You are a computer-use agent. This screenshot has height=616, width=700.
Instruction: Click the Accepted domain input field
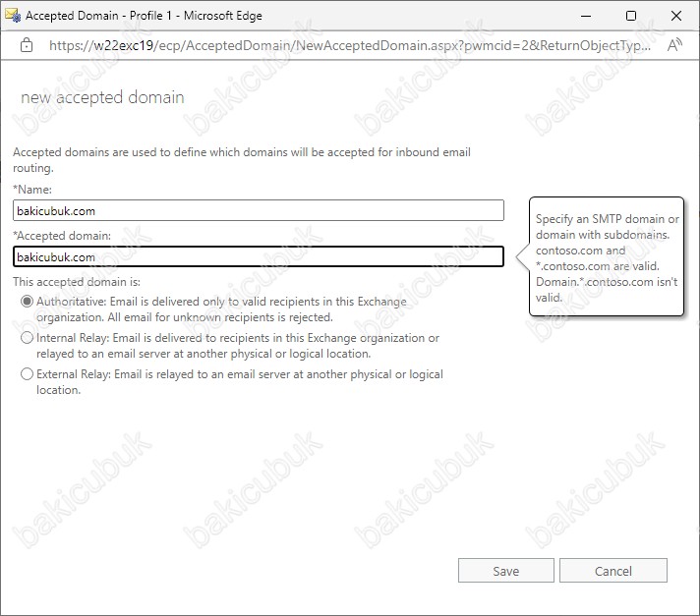tap(259, 257)
